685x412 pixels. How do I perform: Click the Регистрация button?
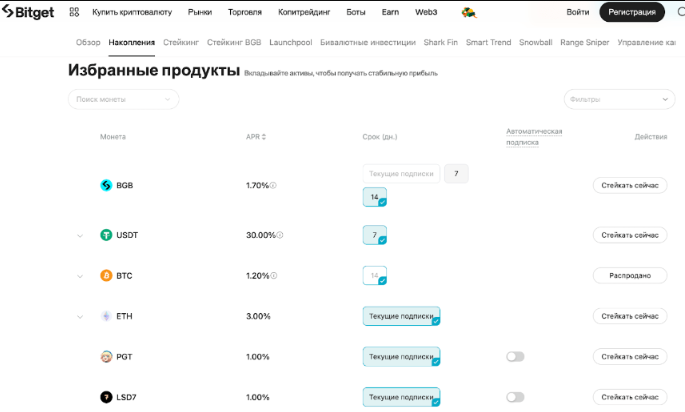pyautogui.click(x=632, y=12)
